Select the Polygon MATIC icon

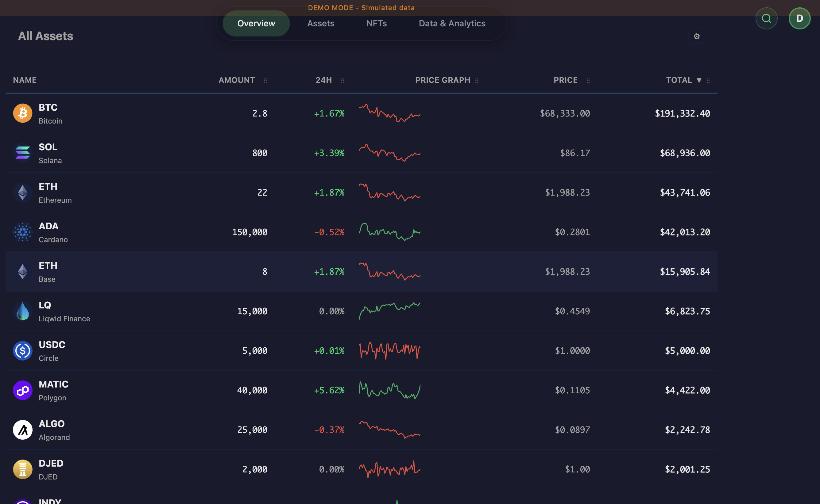point(22,390)
